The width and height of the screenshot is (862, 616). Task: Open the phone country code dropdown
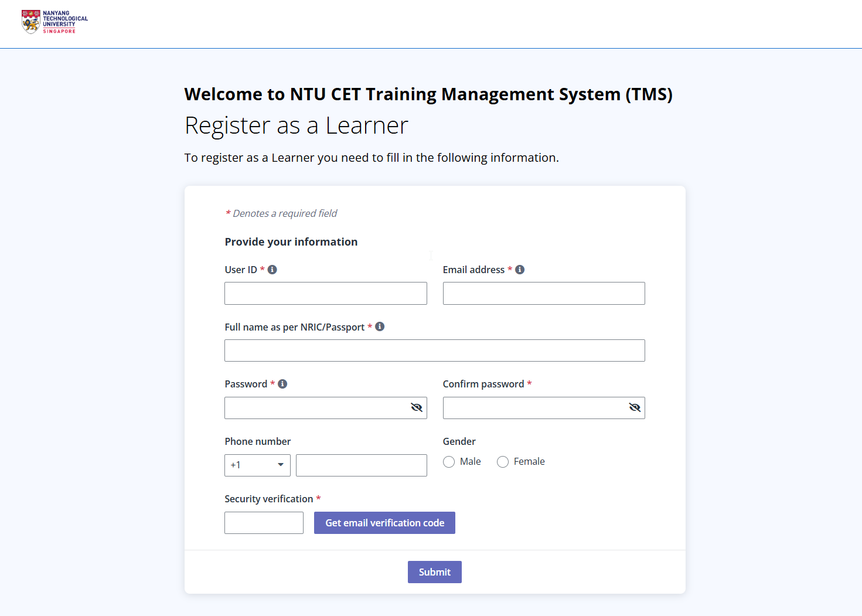pos(257,465)
